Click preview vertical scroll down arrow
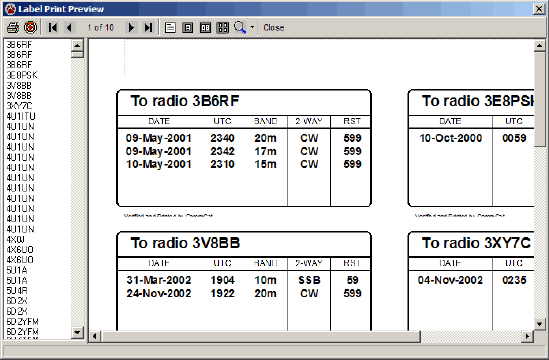549x360 pixels. (539, 324)
